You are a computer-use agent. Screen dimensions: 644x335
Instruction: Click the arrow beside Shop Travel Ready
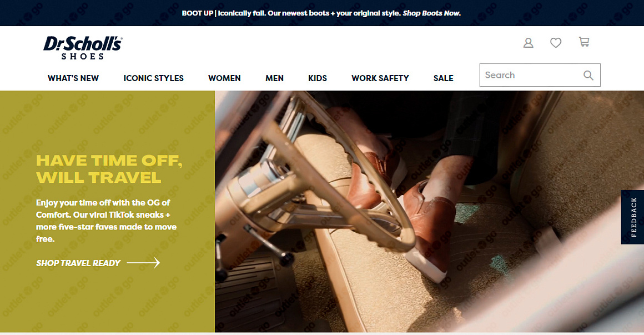pos(143,263)
